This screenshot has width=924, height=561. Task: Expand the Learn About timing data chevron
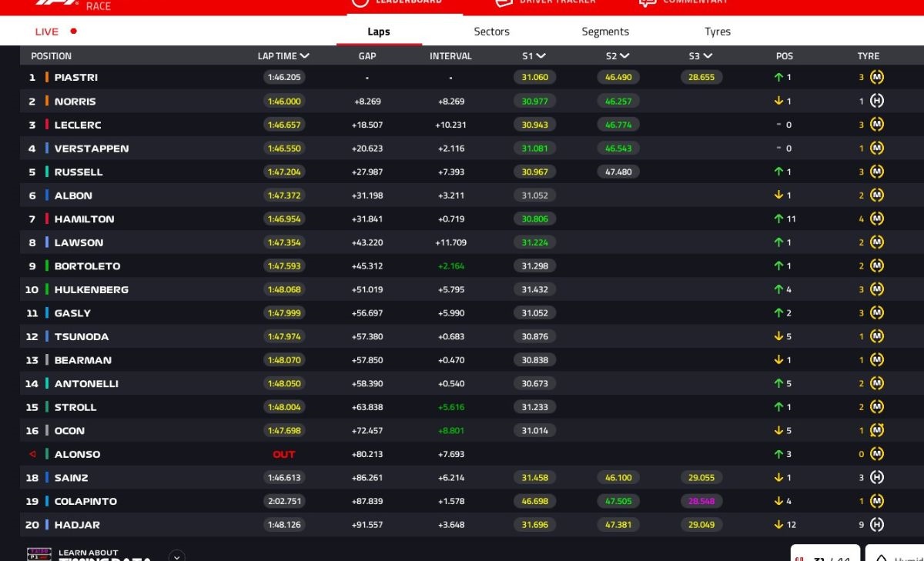[177, 556]
